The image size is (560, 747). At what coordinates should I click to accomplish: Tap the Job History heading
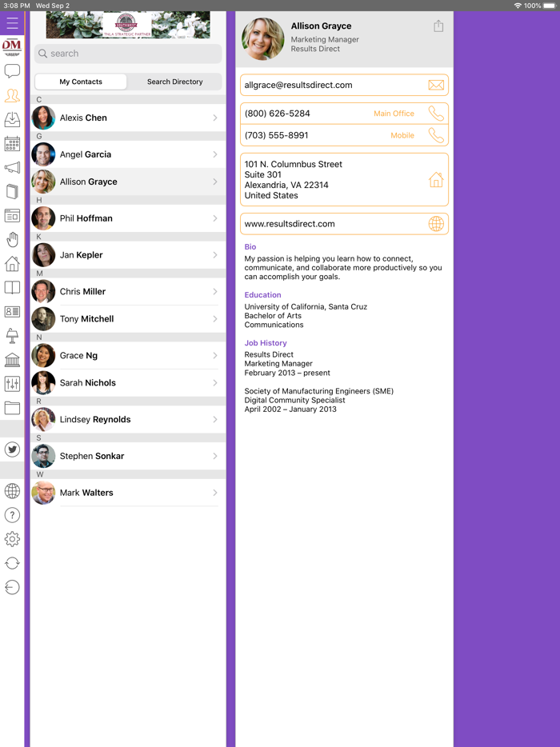click(x=266, y=343)
